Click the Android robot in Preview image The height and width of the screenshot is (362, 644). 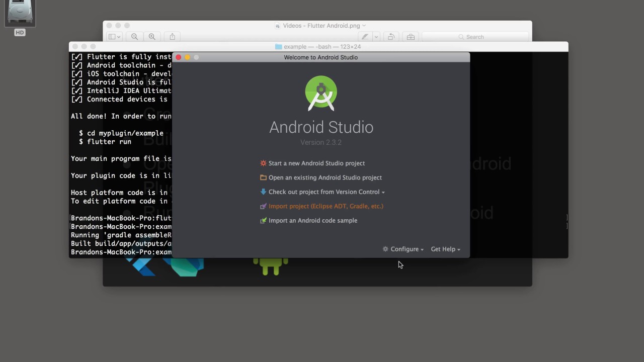(271, 266)
